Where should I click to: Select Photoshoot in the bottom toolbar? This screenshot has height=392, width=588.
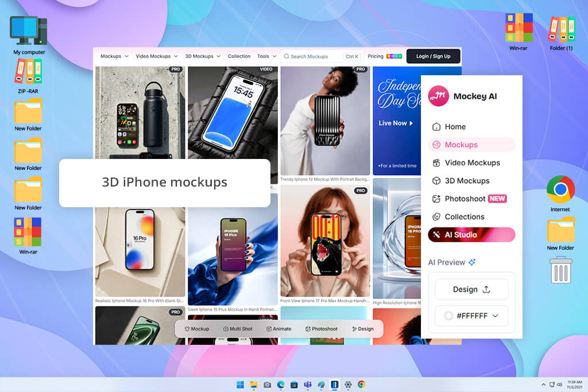click(x=322, y=329)
